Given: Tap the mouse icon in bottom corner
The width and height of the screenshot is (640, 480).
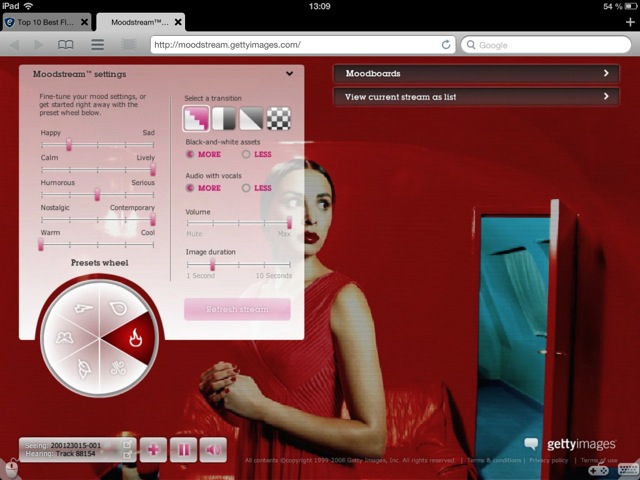Looking at the screenshot, I should [12, 468].
